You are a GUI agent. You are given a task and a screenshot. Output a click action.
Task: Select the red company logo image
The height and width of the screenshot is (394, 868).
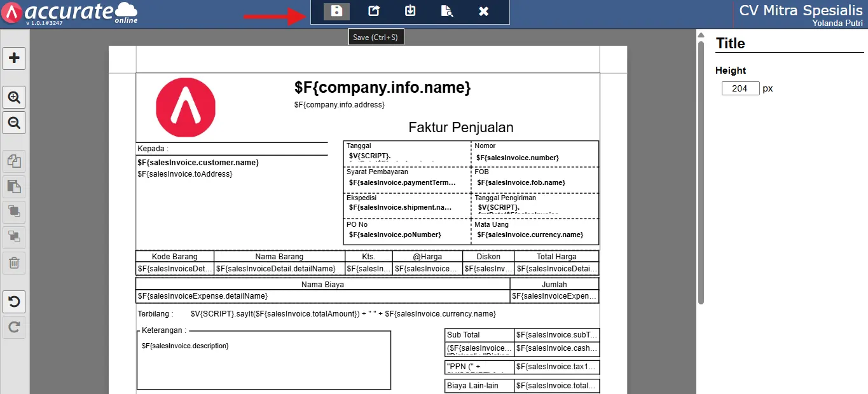186,108
